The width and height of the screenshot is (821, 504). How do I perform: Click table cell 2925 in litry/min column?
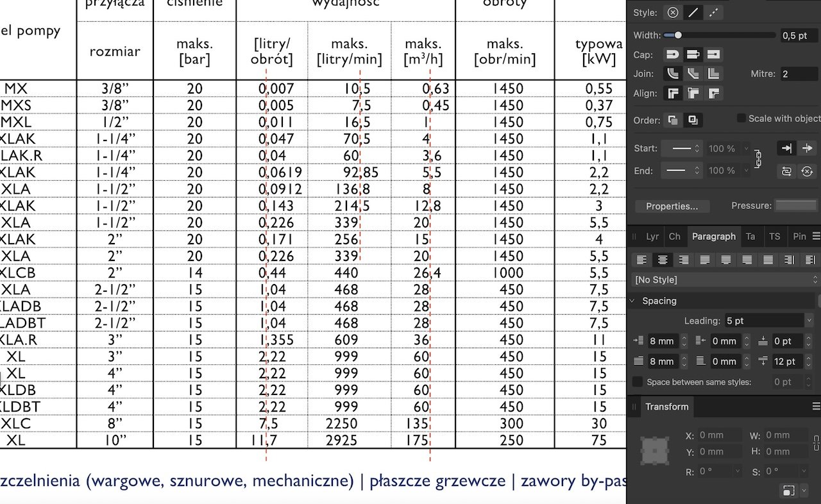click(x=342, y=441)
